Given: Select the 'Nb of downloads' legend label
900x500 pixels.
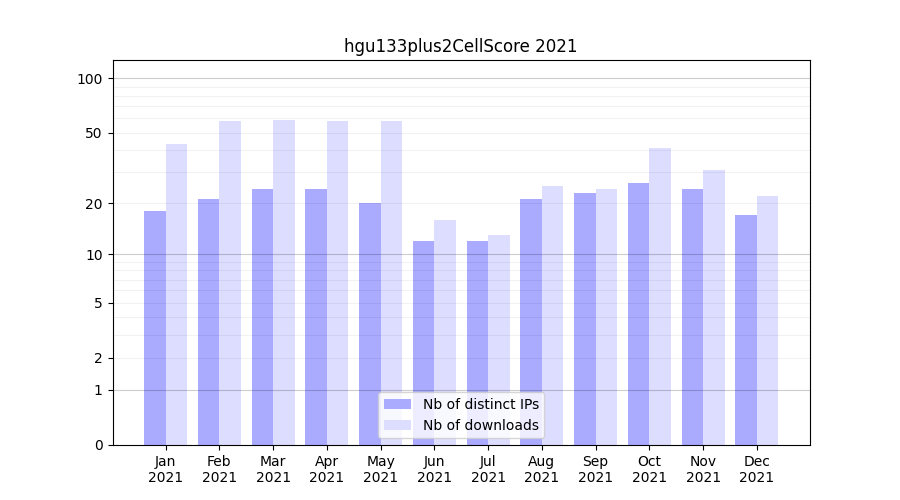Looking at the screenshot, I should 480,425.
